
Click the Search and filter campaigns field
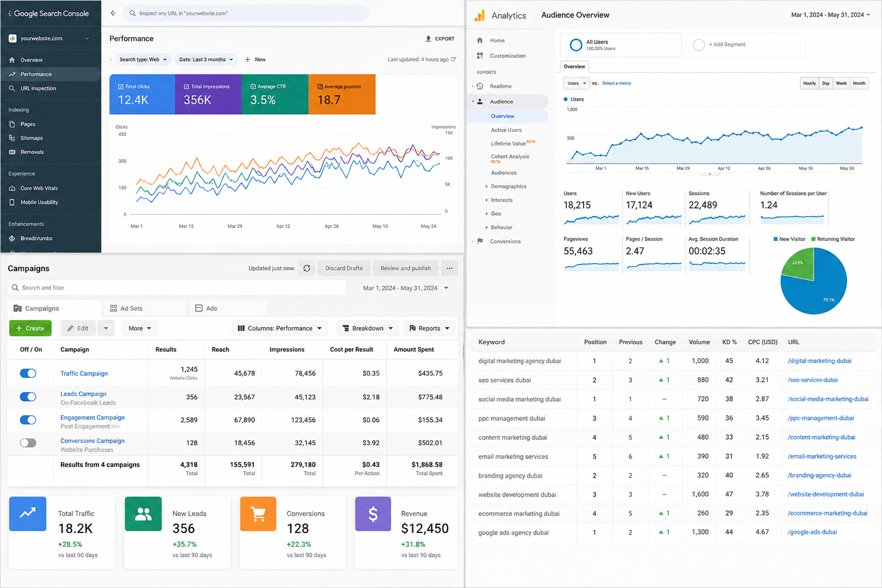177,288
